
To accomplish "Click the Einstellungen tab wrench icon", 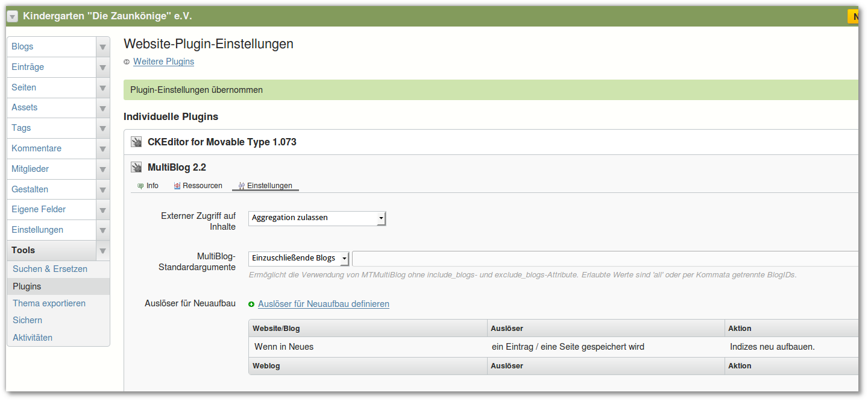I will [242, 186].
